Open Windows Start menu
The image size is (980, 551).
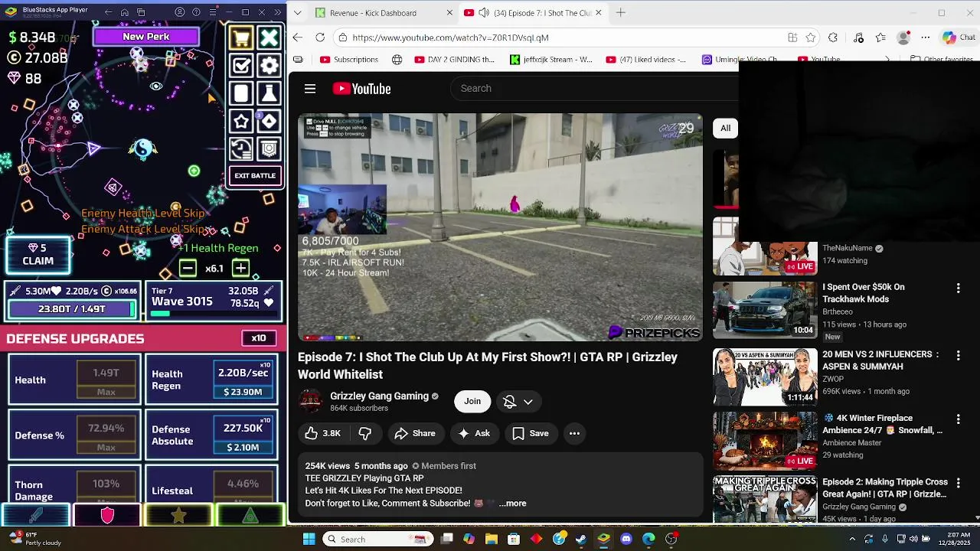(x=309, y=539)
